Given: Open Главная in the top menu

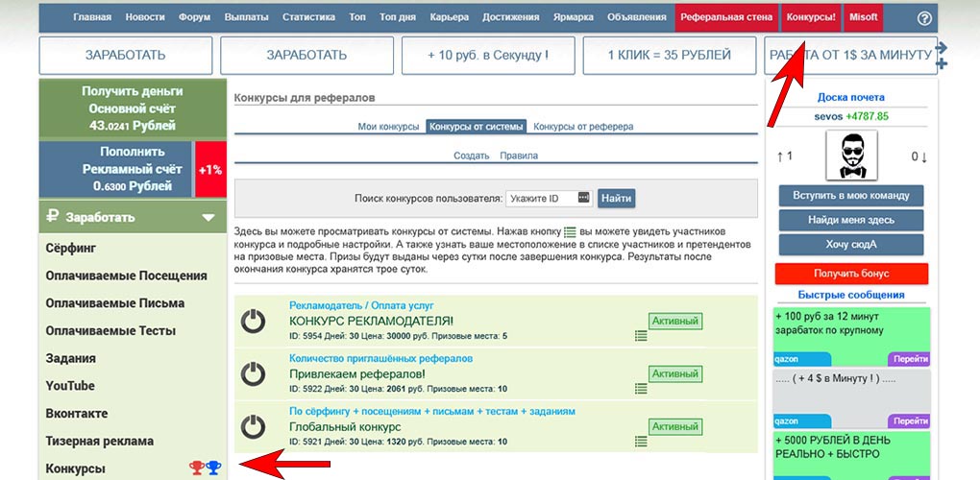Looking at the screenshot, I should click(x=92, y=17).
